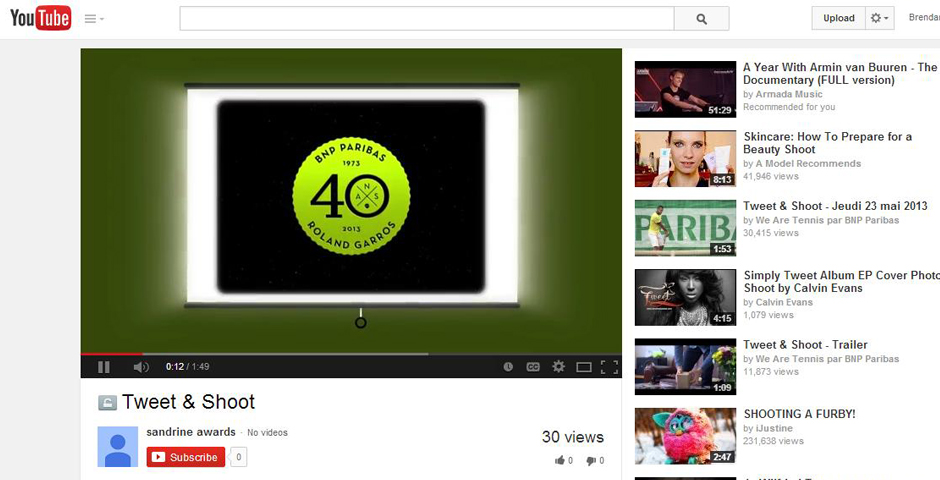Open 'Simply Tweet Album EP Cover' title
Viewport: 940px width, 480px height.
click(x=841, y=282)
